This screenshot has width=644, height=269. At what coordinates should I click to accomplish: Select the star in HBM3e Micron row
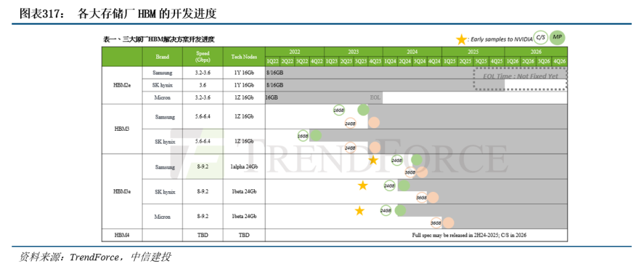click(x=360, y=211)
